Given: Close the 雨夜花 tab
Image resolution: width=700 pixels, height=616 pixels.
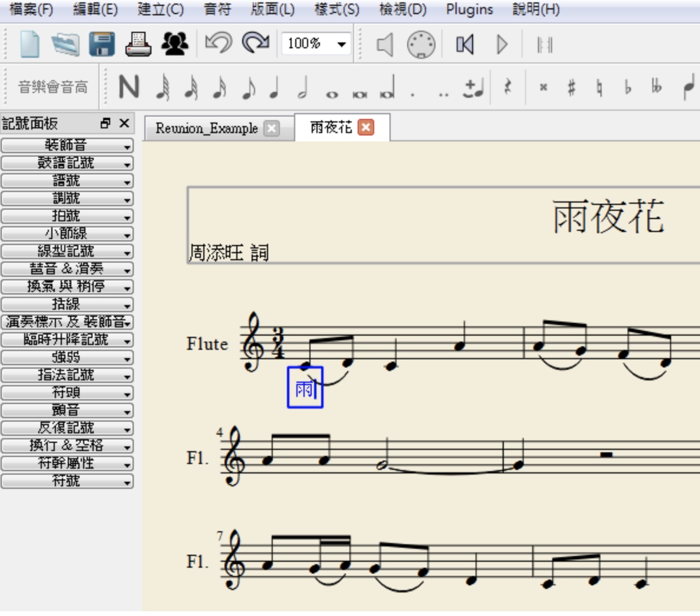Looking at the screenshot, I should (366, 128).
